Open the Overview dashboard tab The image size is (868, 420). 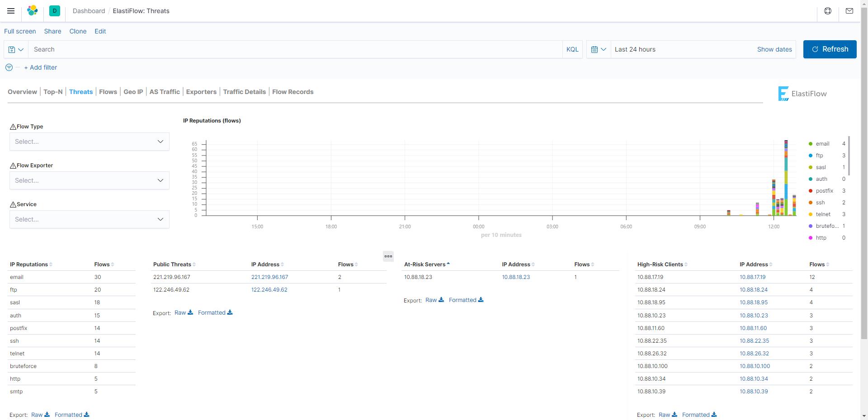tap(22, 92)
